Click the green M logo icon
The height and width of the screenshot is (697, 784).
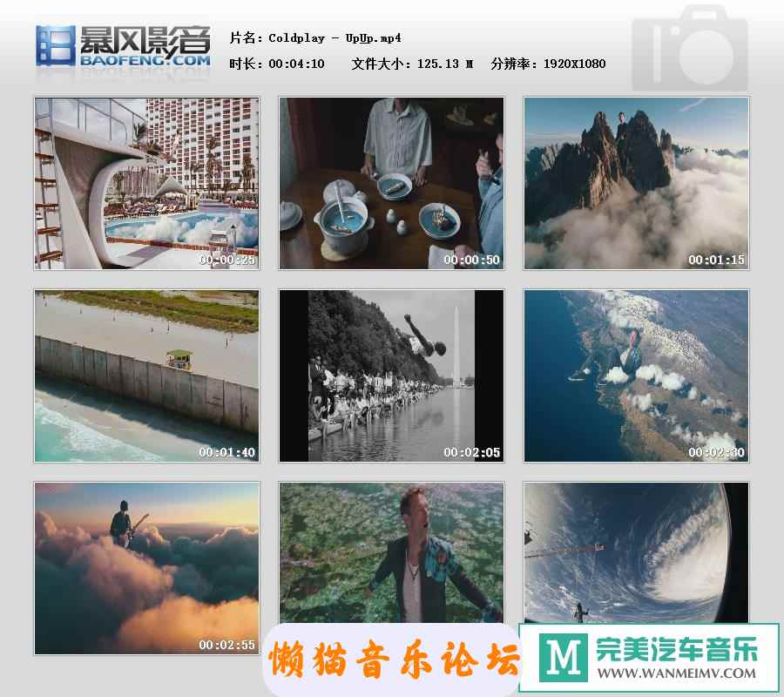tap(555, 658)
